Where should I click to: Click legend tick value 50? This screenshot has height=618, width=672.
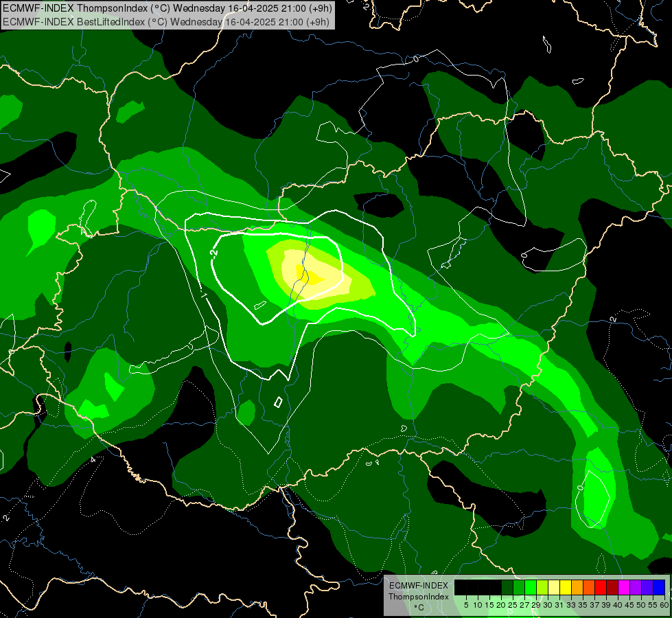pos(642,605)
